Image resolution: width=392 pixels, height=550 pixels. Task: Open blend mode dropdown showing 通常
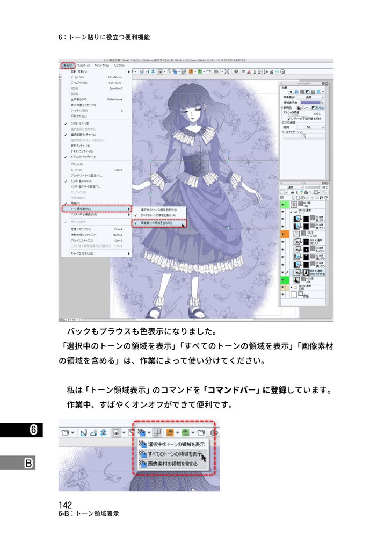point(292,187)
